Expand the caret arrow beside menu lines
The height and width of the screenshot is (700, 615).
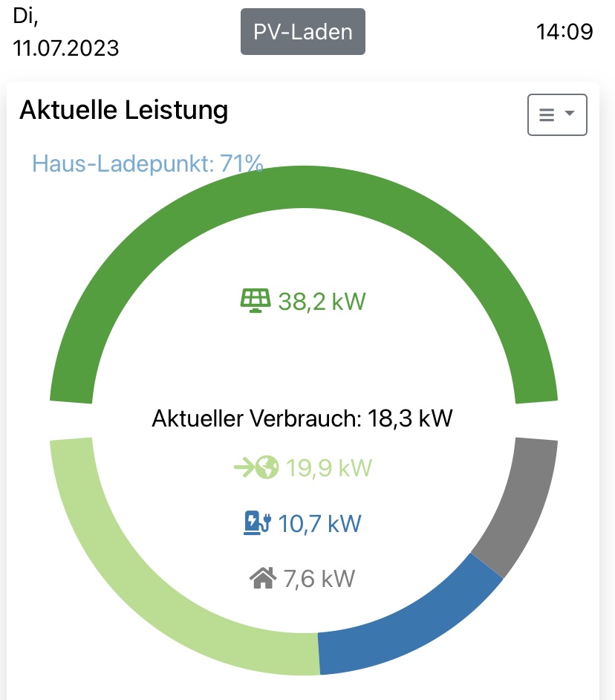point(570,114)
